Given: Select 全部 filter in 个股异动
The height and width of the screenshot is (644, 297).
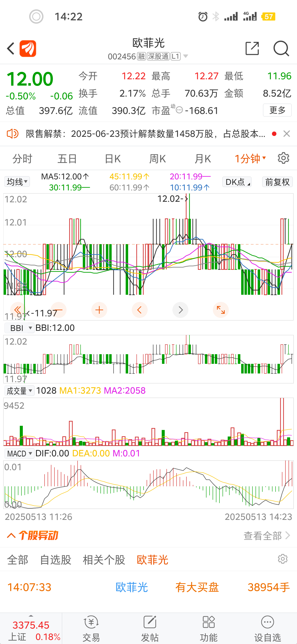Looking at the screenshot, I should (18, 560).
